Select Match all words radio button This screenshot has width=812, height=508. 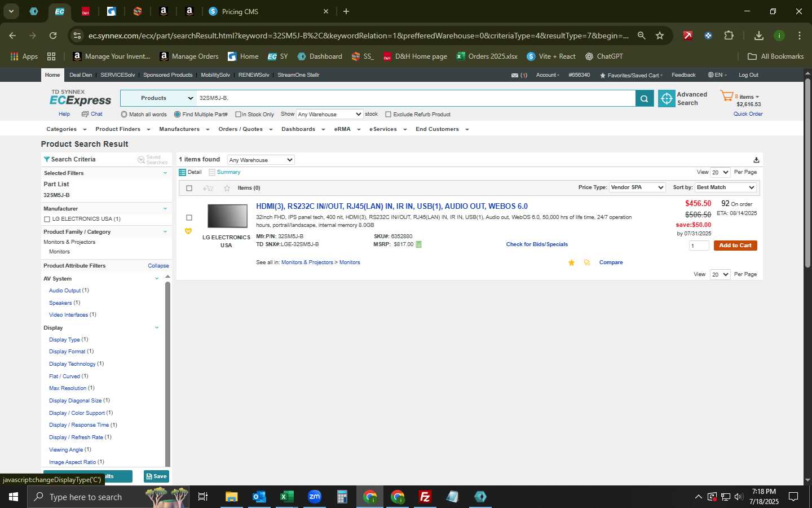pyautogui.click(x=124, y=115)
